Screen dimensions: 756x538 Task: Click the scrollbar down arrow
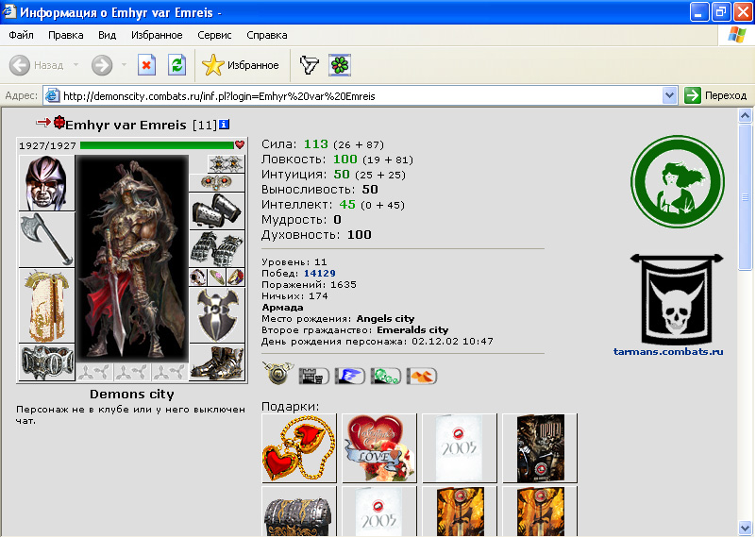(745, 527)
